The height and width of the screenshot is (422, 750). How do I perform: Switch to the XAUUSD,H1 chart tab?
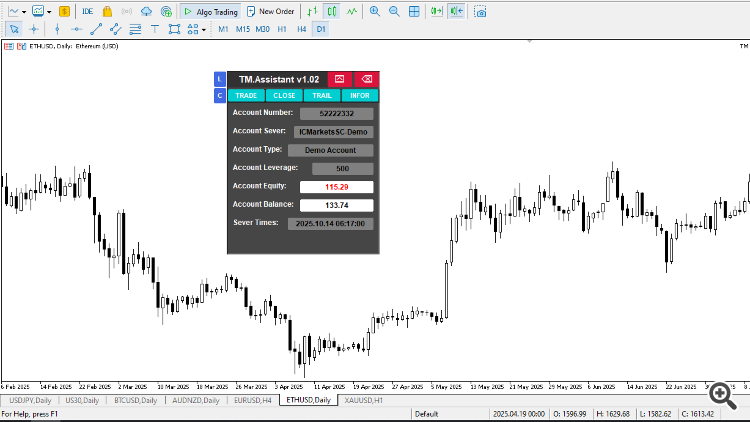coord(364,400)
